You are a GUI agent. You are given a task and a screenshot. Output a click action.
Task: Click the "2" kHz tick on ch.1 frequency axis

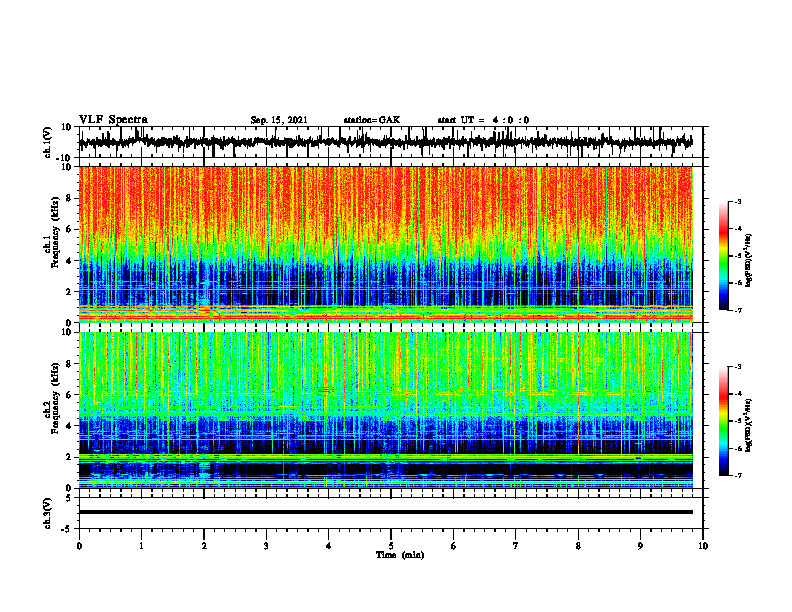[69, 291]
